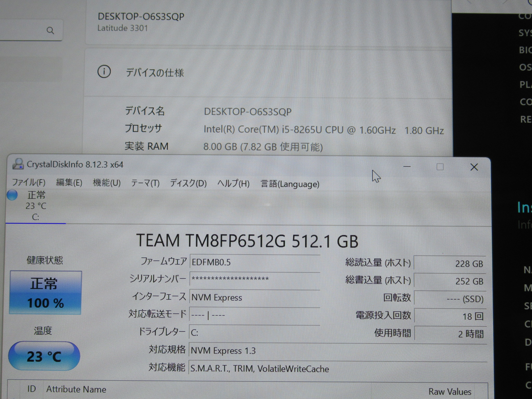The image size is (532, 399).
Task: Click the Attribute Name column header
Action: pos(76,389)
